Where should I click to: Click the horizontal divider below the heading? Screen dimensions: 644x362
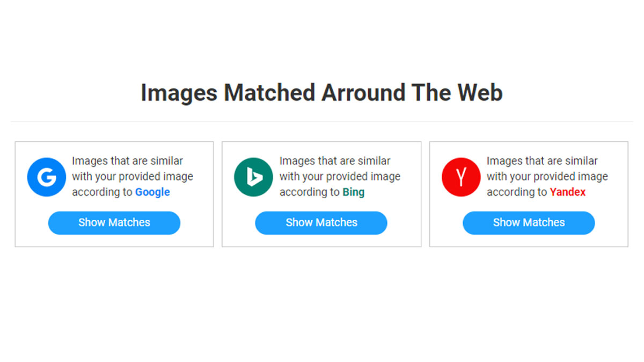[321, 121]
